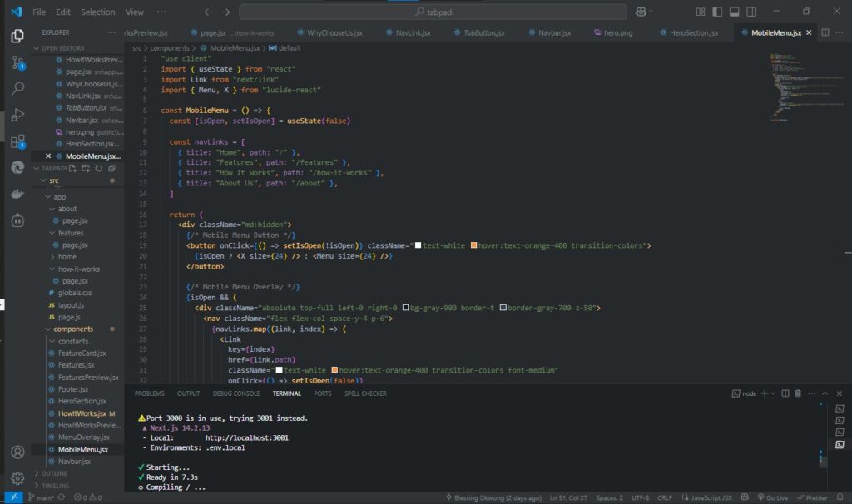Open Microsoft Edge tools in activity bar
Image resolution: width=852 pixels, height=504 pixels.
(x=17, y=167)
